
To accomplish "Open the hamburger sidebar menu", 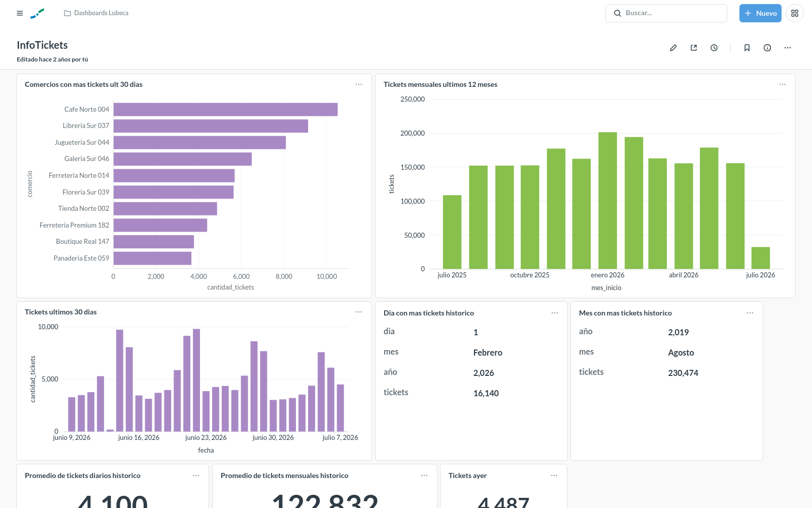I will click(20, 13).
